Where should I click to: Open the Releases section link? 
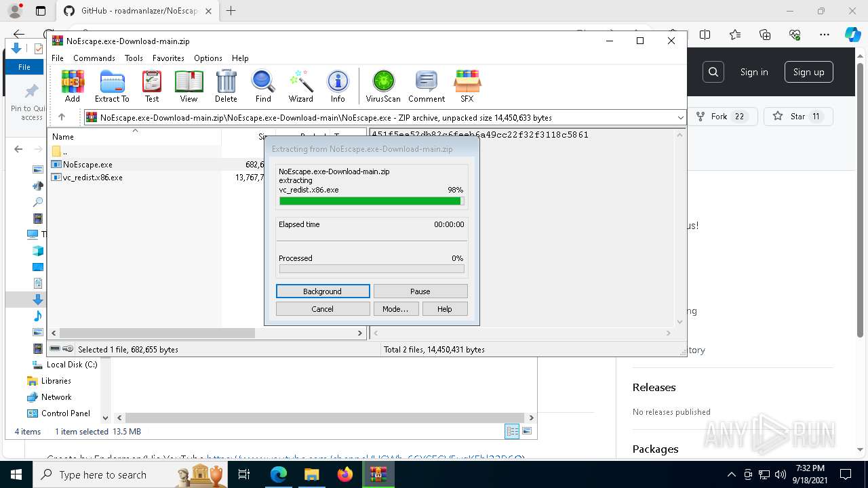tap(654, 388)
